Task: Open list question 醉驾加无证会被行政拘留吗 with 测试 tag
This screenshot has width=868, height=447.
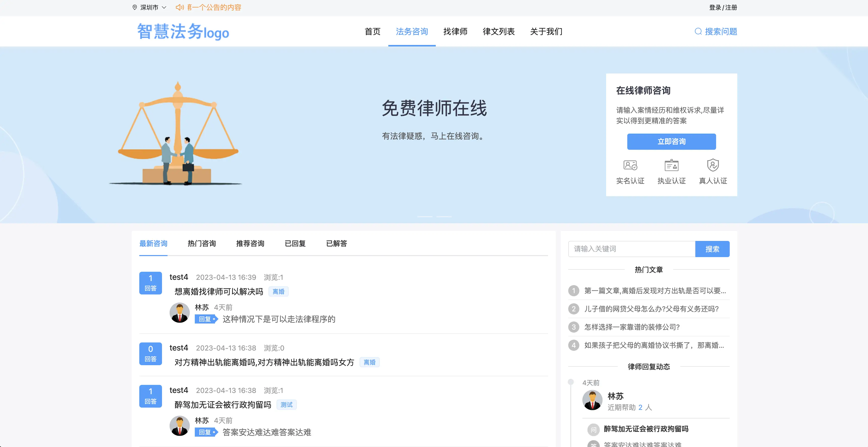Action: pyautogui.click(x=223, y=405)
